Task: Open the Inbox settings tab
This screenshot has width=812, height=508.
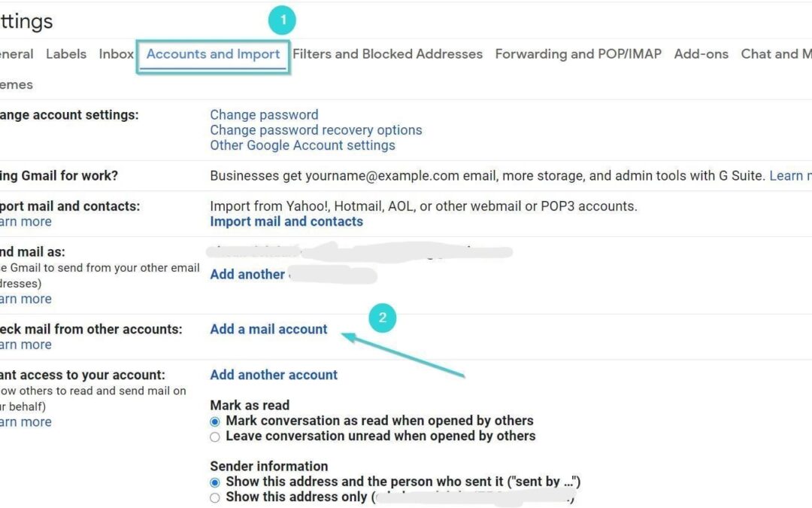Action: 116,54
